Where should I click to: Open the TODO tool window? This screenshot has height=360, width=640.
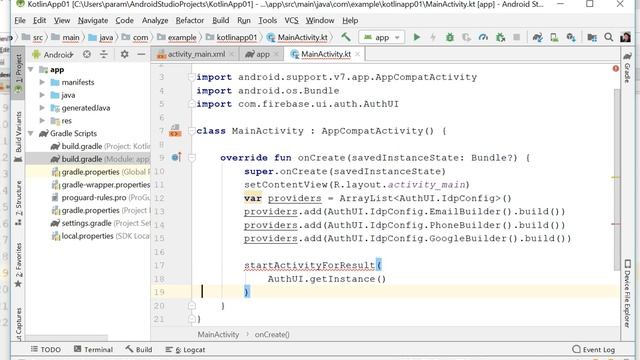click(x=46, y=349)
